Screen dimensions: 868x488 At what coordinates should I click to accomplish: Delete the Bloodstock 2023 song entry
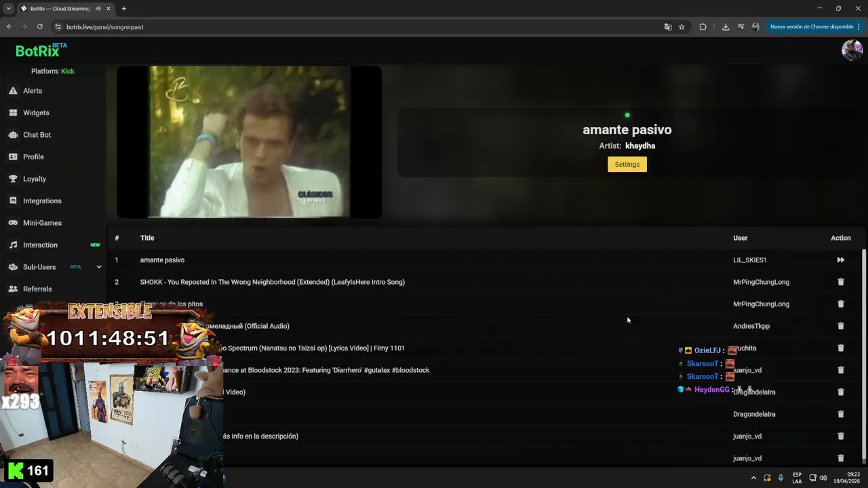coord(840,370)
